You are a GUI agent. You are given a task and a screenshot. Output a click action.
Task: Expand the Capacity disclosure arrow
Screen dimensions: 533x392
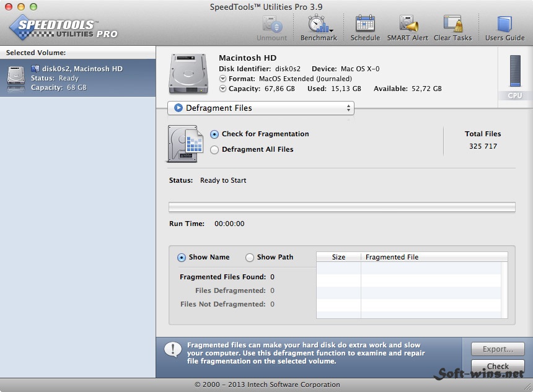[x=222, y=89]
